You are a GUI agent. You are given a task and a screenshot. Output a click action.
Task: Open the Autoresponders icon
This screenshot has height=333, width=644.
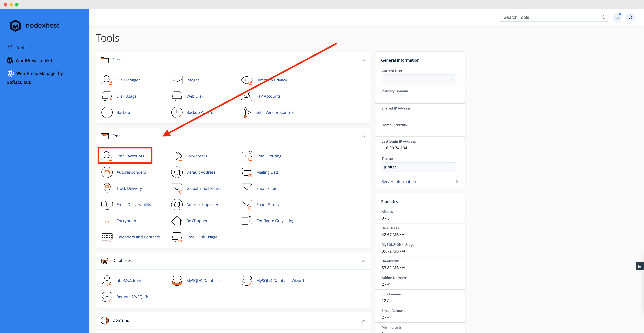click(107, 172)
